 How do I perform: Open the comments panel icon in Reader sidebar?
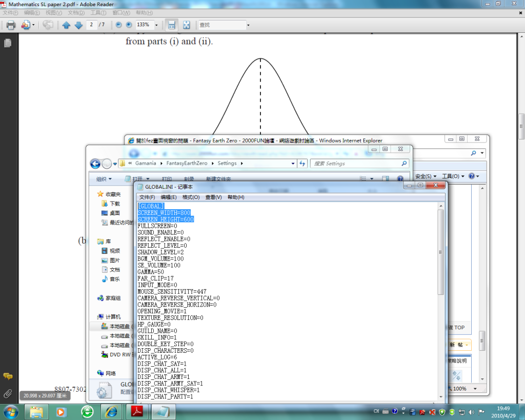point(8,376)
